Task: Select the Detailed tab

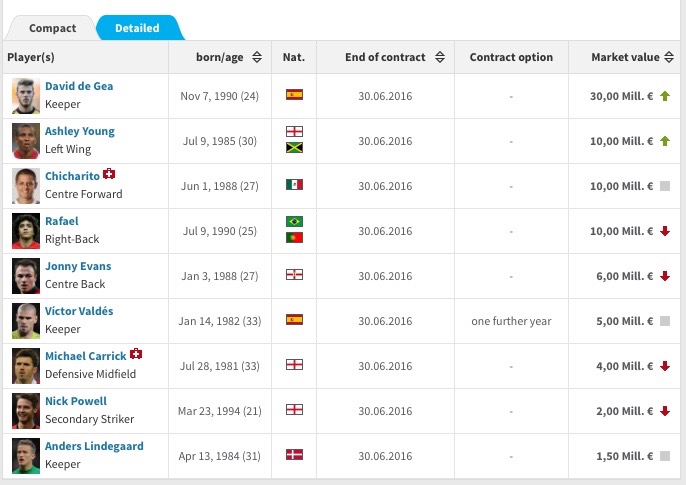Action: pyautogui.click(x=137, y=28)
